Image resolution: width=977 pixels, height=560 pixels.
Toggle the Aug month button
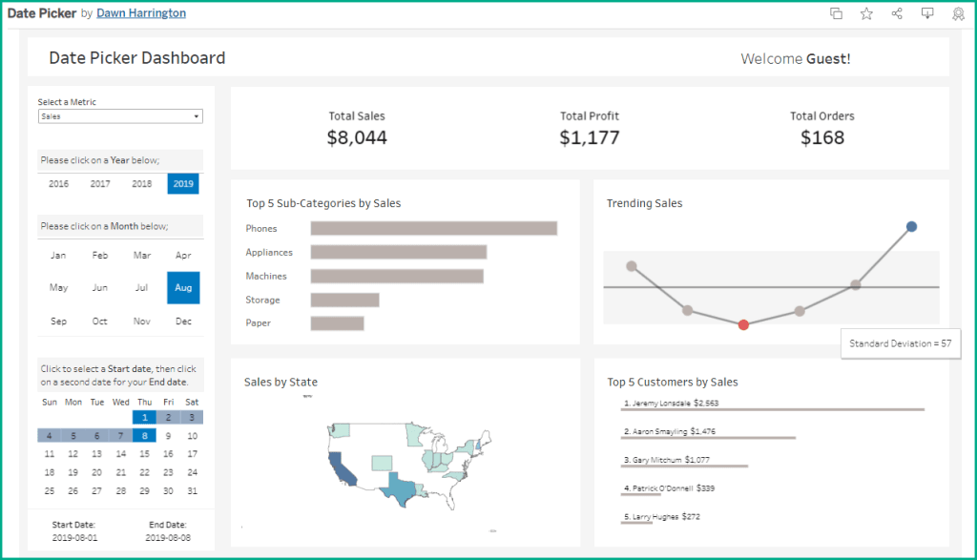(x=183, y=287)
